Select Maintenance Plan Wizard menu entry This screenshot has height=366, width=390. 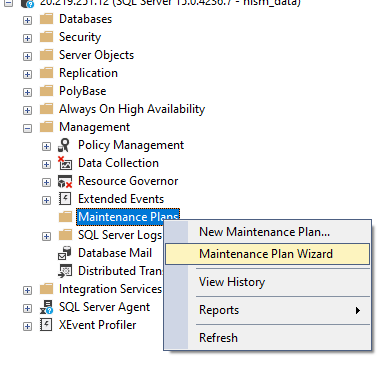pyautogui.click(x=268, y=254)
